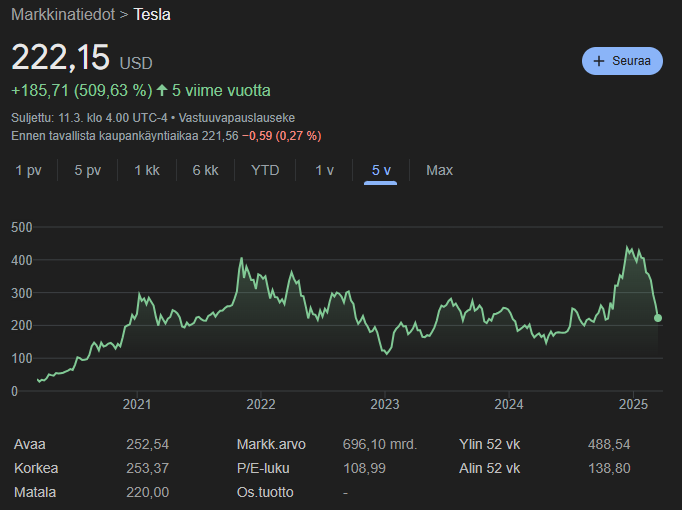
Task: Click the 222,15 price value
Action: pos(60,57)
